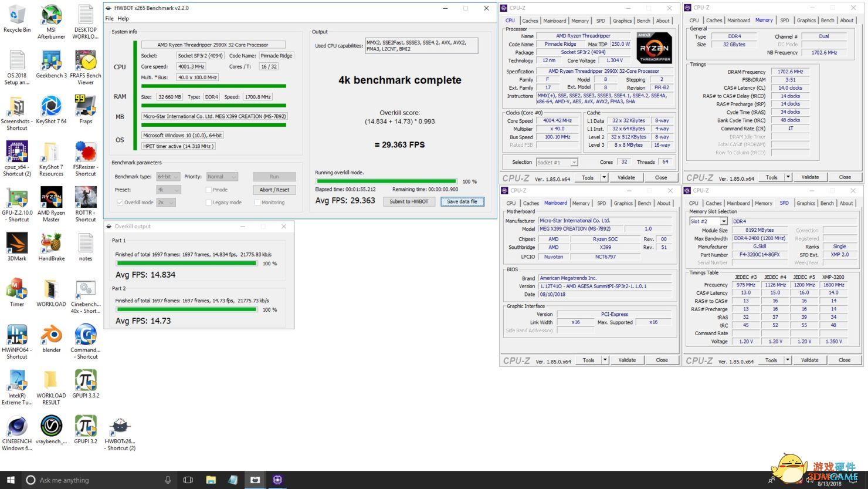Click Abort / Reset button
868x489 pixels.
click(x=274, y=190)
